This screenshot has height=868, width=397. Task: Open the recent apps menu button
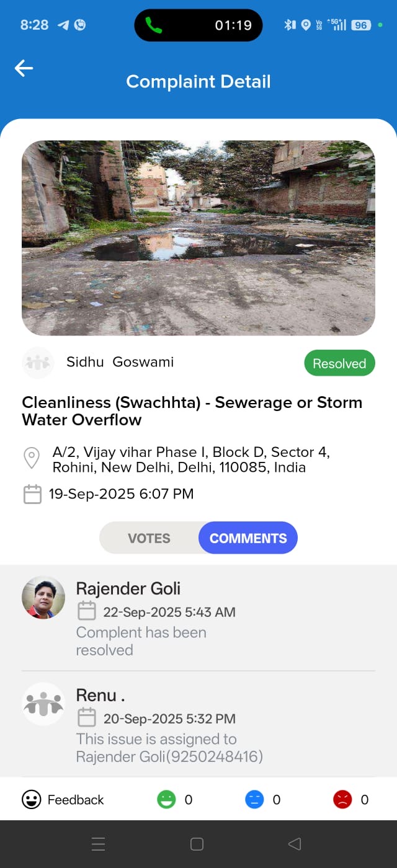tap(98, 844)
